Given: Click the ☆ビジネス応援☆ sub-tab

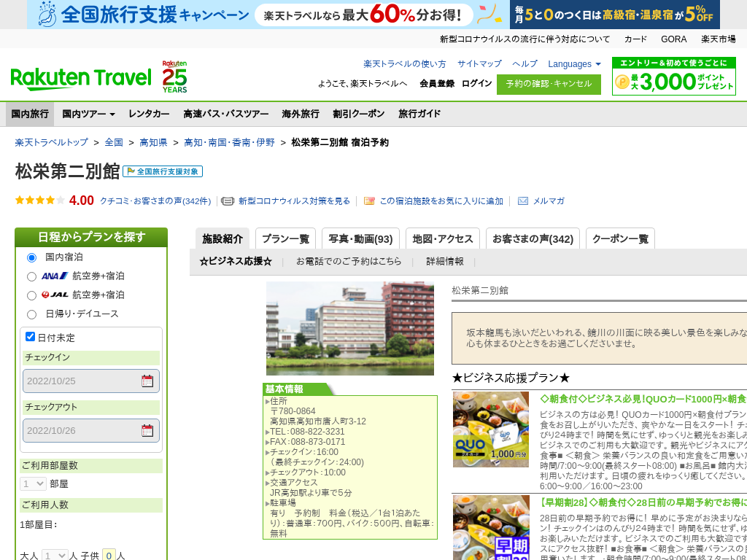Looking at the screenshot, I should click(x=236, y=262).
